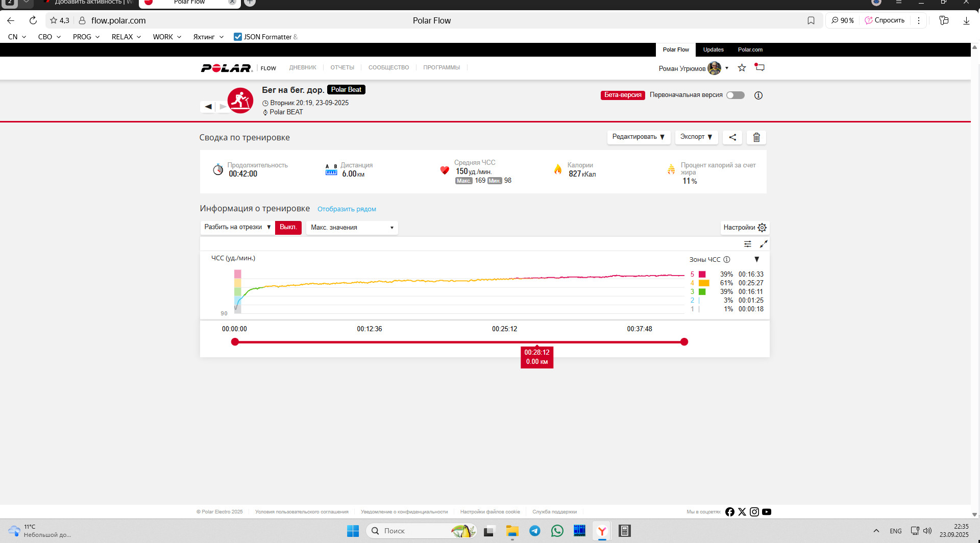Open browser zoom 90% indicator

[x=842, y=20]
